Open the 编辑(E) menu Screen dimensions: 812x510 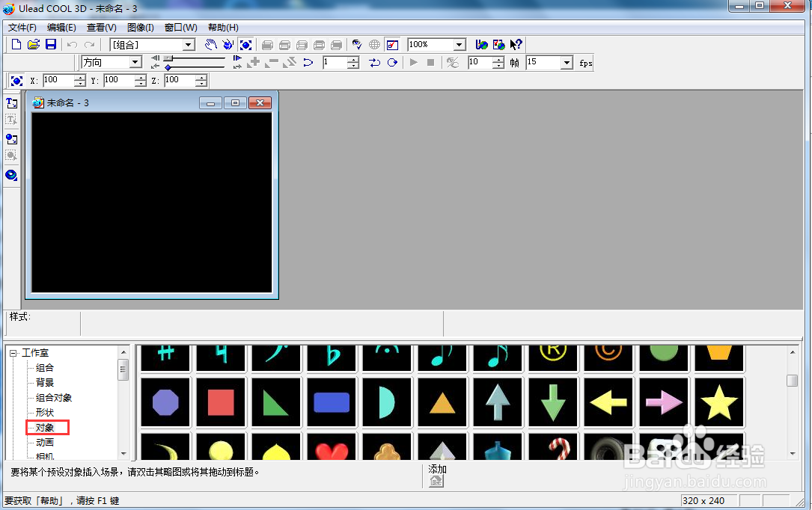61,28
